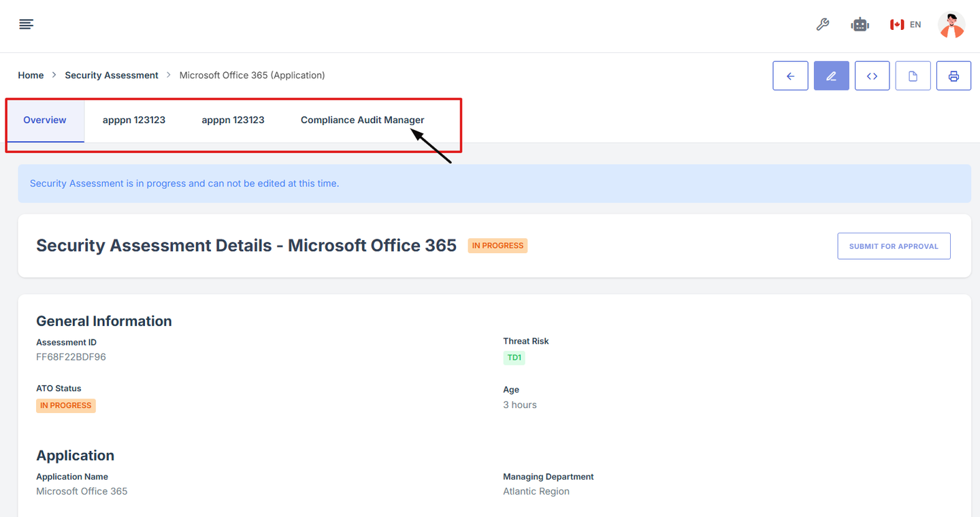Click the Submit For Approval button
This screenshot has height=517, width=980.
pos(894,246)
